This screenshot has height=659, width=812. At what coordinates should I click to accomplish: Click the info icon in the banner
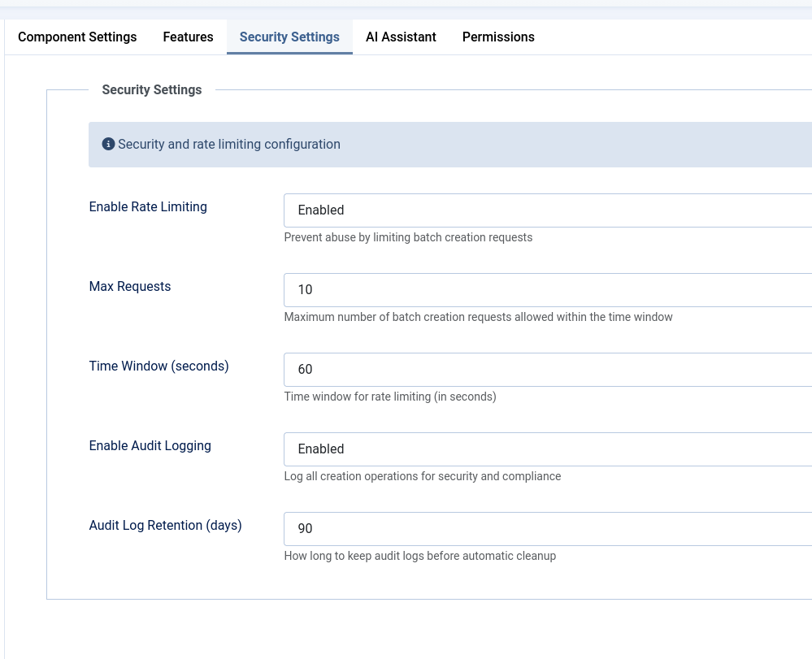coord(108,144)
